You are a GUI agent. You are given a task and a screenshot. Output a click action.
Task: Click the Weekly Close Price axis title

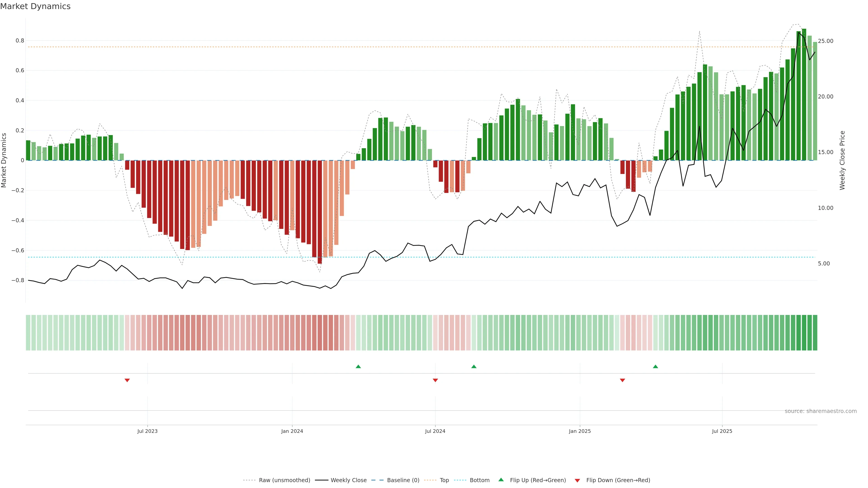click(x=842, y=160)
